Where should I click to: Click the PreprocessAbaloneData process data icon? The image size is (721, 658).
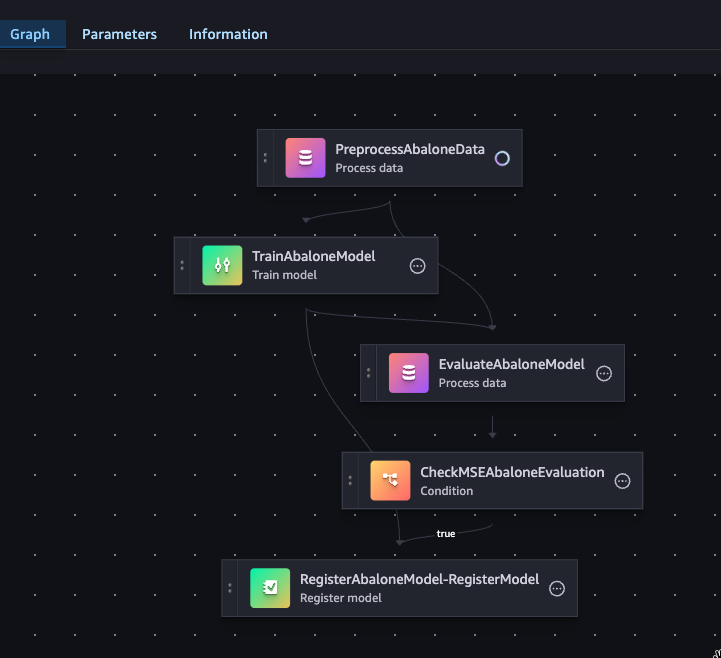[x=305, y=158]
